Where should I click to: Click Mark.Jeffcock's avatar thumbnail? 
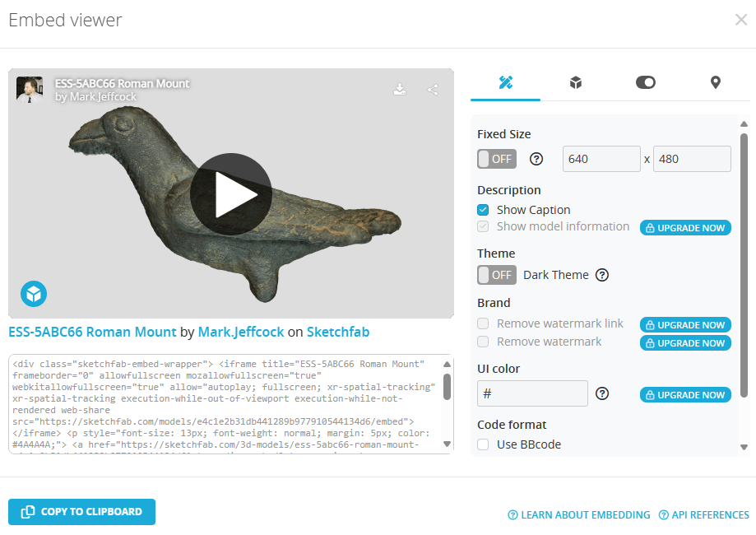[x=30, y=90]
